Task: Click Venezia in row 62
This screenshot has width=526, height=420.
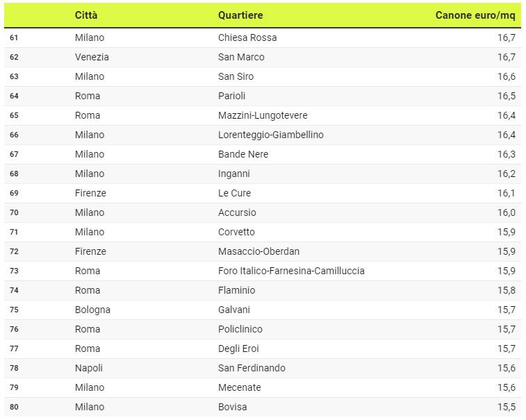Action: (x=92, y=57)
